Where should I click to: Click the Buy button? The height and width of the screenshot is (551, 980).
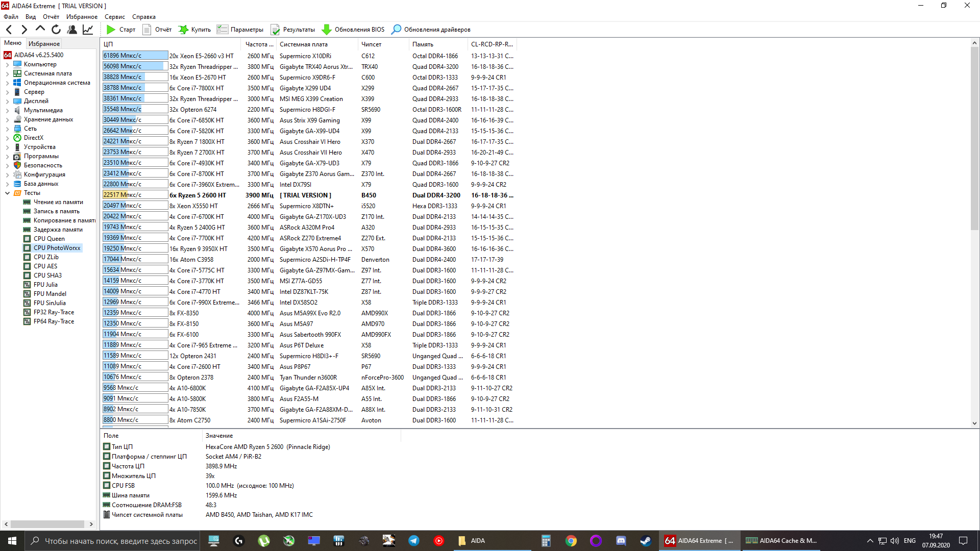click(194, 30)
